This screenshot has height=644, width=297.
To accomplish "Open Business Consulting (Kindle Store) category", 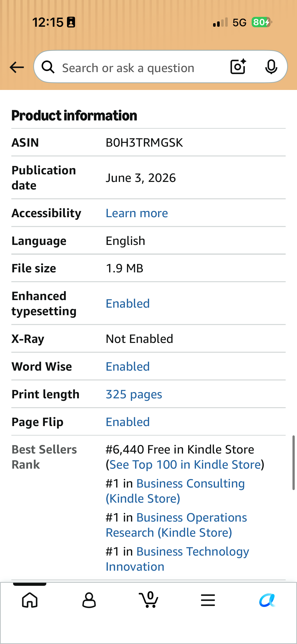I will point(175,491).
